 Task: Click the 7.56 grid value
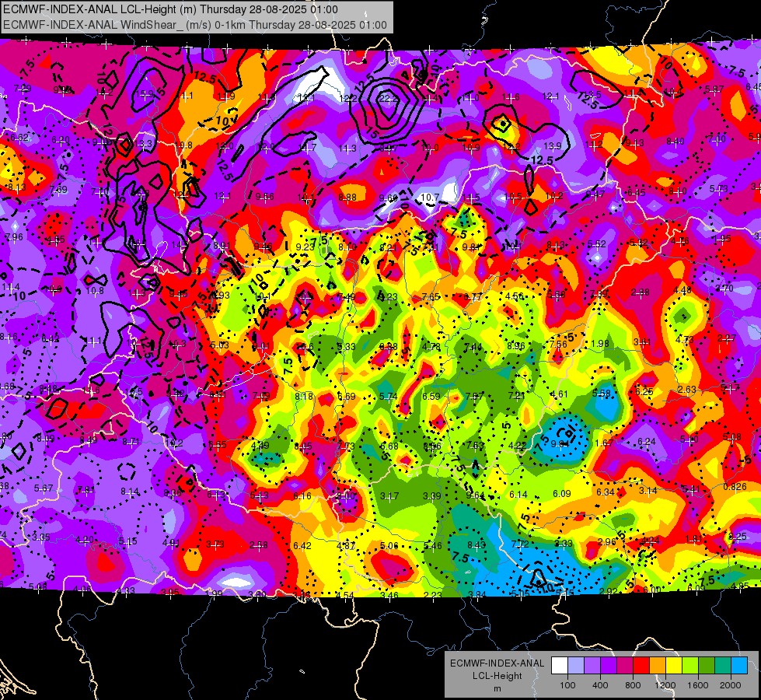[x=558, y=344]
